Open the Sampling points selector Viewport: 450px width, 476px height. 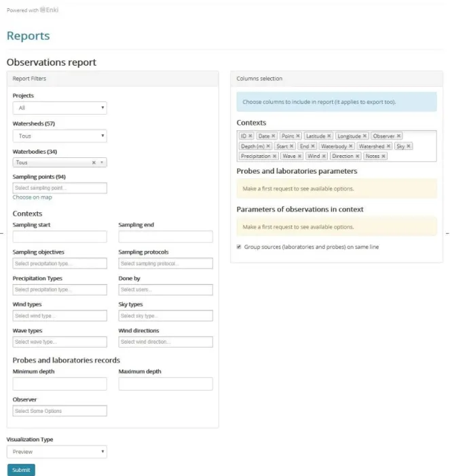(60, 188)
